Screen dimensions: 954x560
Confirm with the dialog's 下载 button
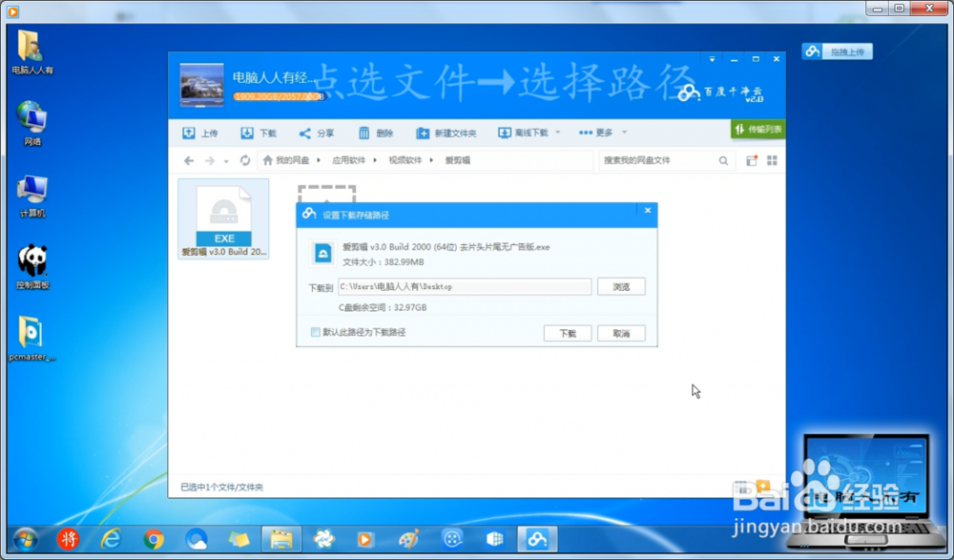click(x=567, y=334)
